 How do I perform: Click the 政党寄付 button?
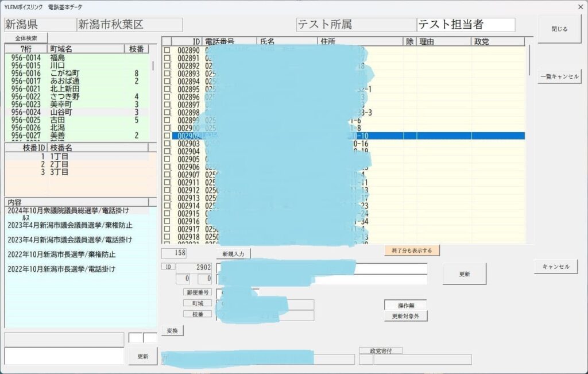point(381,350)
